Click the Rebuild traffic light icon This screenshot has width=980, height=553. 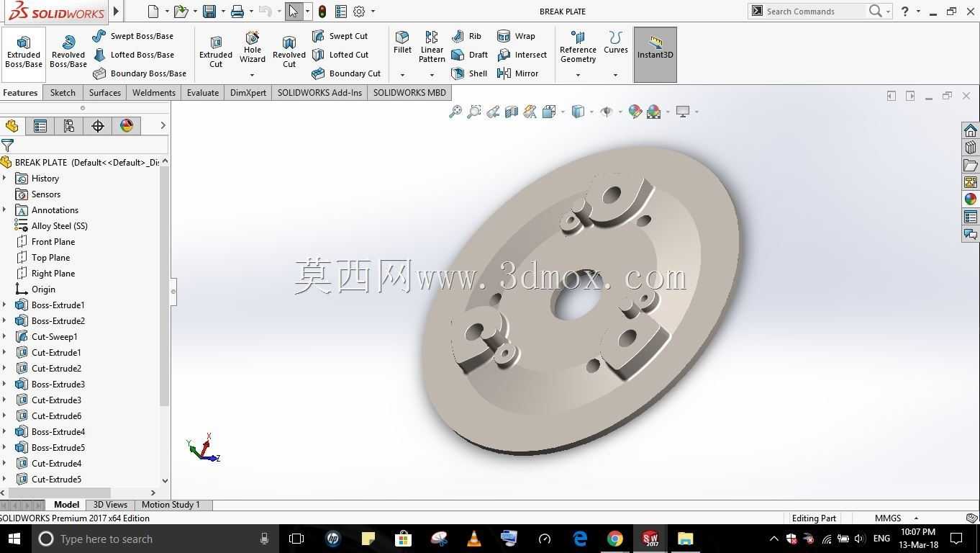pos(322,12)
